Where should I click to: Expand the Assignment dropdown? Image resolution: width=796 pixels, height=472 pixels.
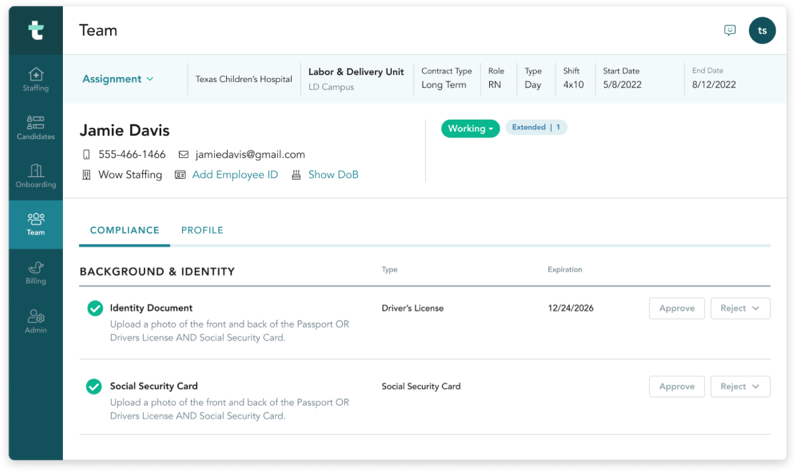click(x=118, y=79)
